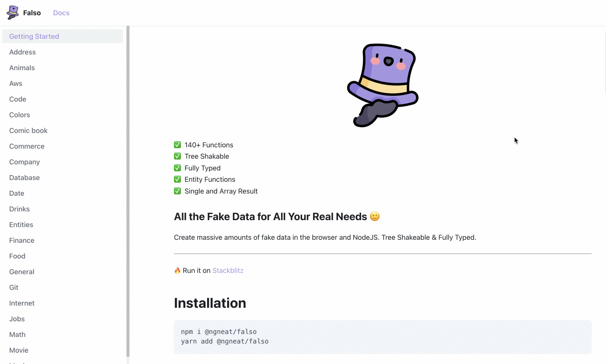606x364 pixels.
Task: Click the sidebar vertical scrollbar
Action: tap(128, 192)
